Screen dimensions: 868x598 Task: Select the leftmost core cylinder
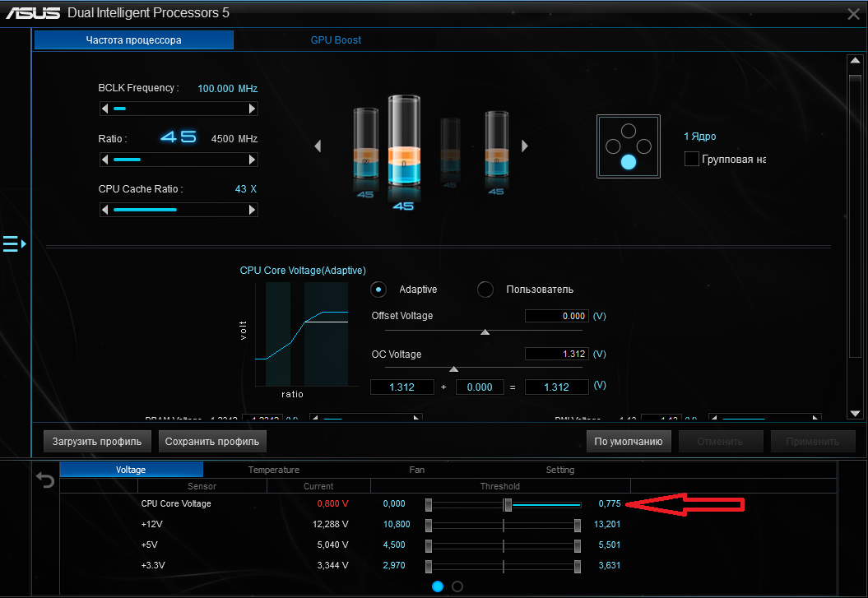pos(366,143)
